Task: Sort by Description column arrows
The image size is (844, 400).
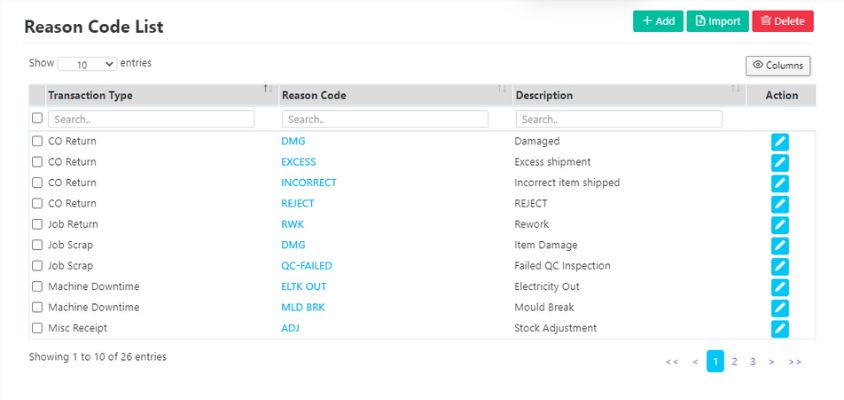Action: pos(736,88)
